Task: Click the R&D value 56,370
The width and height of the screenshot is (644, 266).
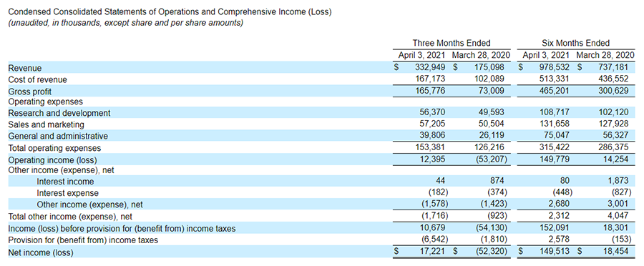Action: pos(432,112)
